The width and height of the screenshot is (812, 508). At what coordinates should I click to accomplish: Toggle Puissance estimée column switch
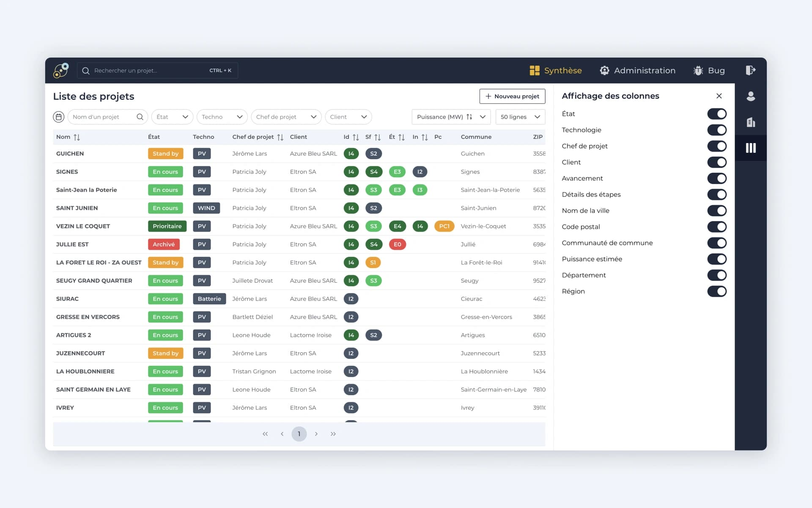coord(717,259)
